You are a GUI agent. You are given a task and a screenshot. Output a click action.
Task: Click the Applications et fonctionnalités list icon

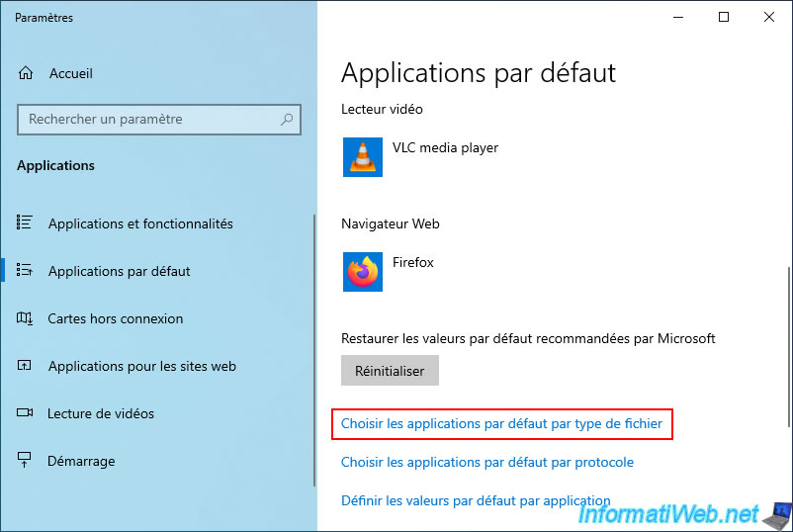coord(26,223)
